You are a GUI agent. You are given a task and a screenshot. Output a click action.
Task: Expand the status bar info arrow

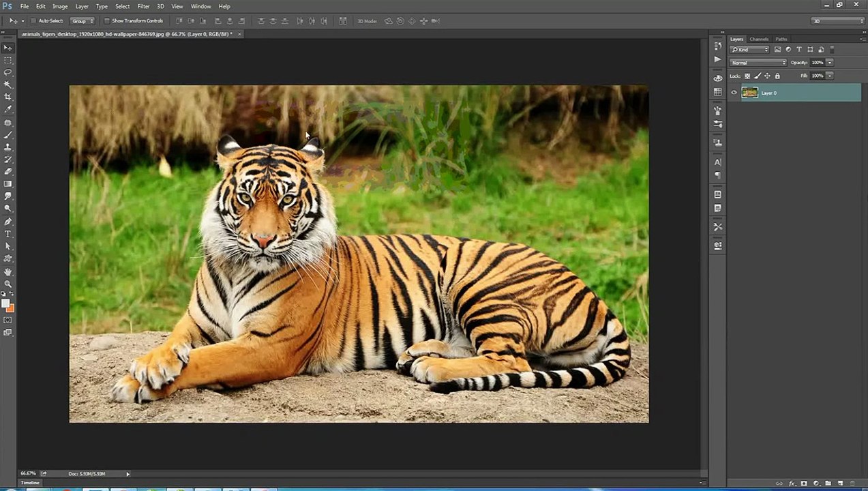click(x=128, y=473)
